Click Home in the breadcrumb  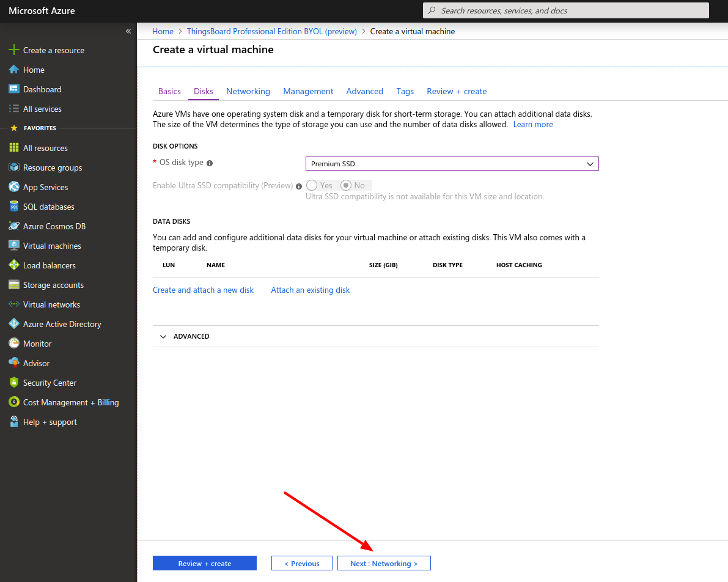pos(163,31)
